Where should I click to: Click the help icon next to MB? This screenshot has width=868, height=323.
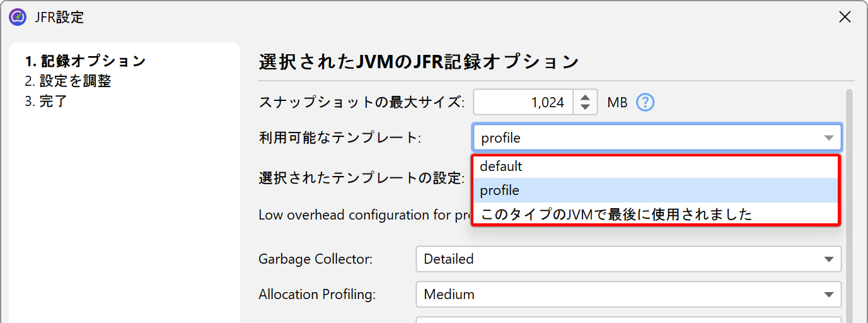(x=645, y=102)
